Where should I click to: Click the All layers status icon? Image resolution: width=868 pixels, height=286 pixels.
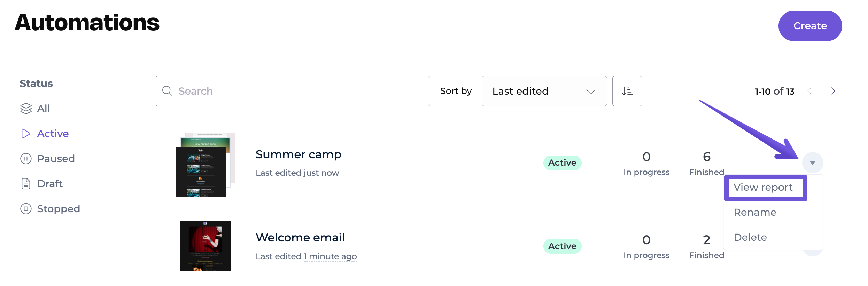[26, 109]
